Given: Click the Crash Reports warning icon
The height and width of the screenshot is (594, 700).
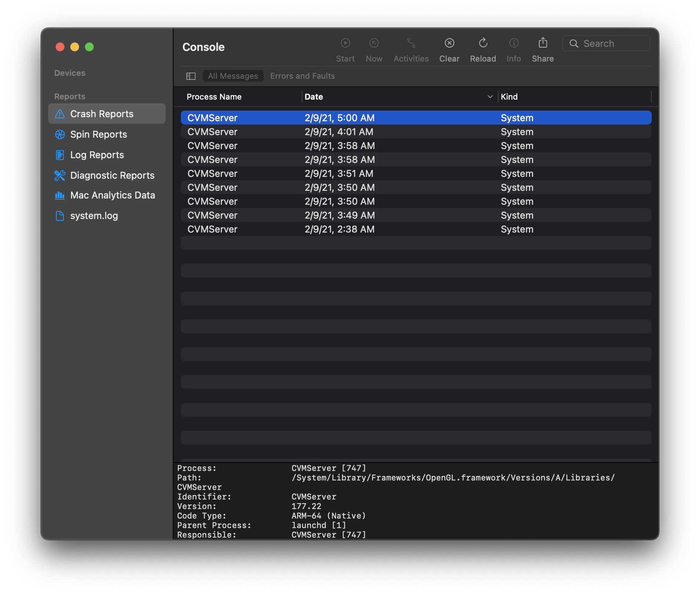Looking at the screenshot, I should pos(60,114).
